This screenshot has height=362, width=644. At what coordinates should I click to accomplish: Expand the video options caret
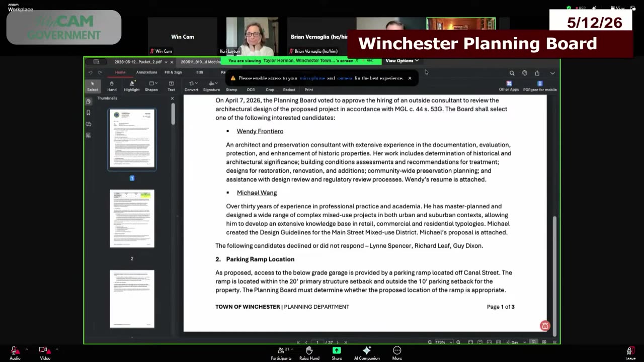[x=57, y=349]
